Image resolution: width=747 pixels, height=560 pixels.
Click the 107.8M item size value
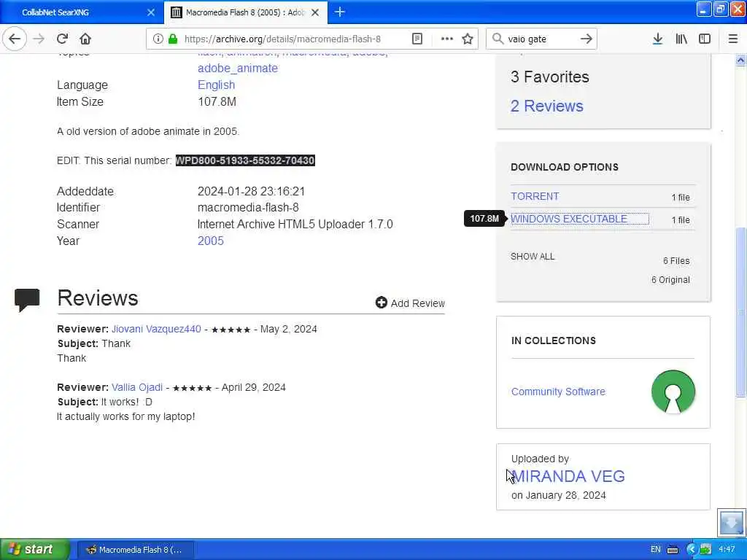tap(217, 101)
